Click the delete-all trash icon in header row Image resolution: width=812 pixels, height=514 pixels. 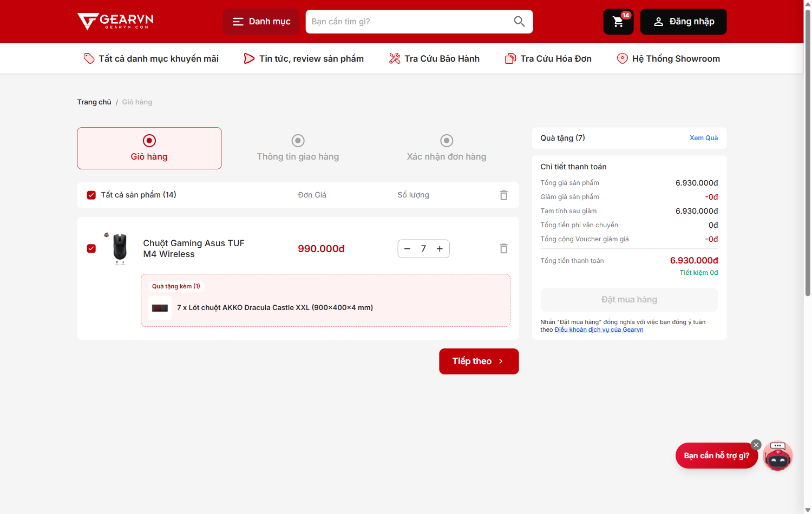point(503,195)
